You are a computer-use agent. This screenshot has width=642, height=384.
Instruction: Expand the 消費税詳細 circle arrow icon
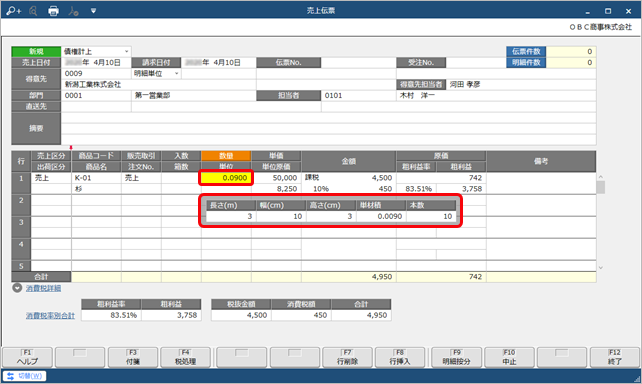click(x=17, y=288)
